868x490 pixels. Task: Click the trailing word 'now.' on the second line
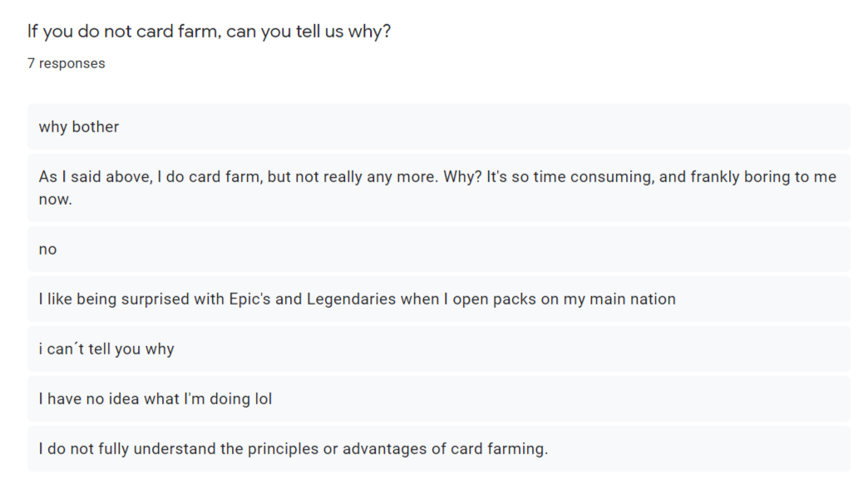tap(56, 200)
